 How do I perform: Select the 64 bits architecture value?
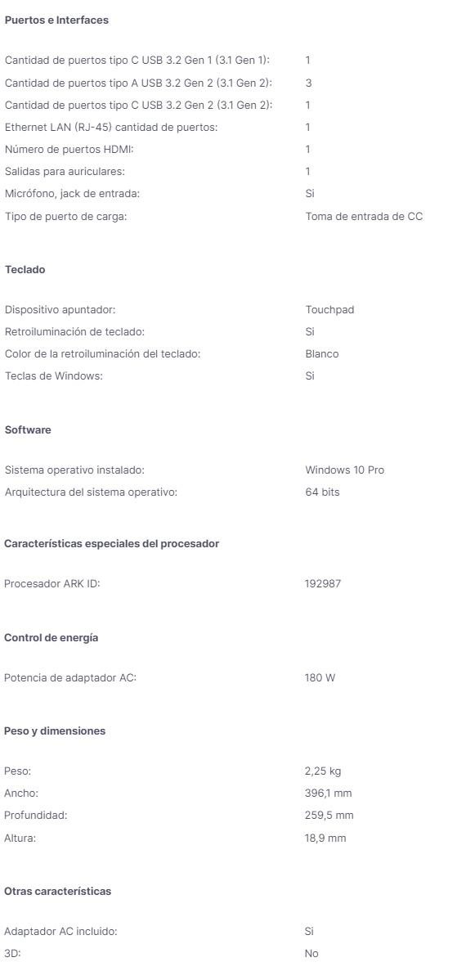322,492
